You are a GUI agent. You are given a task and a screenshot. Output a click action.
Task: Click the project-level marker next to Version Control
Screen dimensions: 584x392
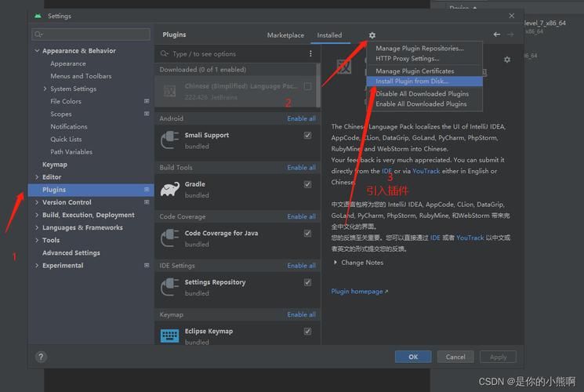[147, 202]
